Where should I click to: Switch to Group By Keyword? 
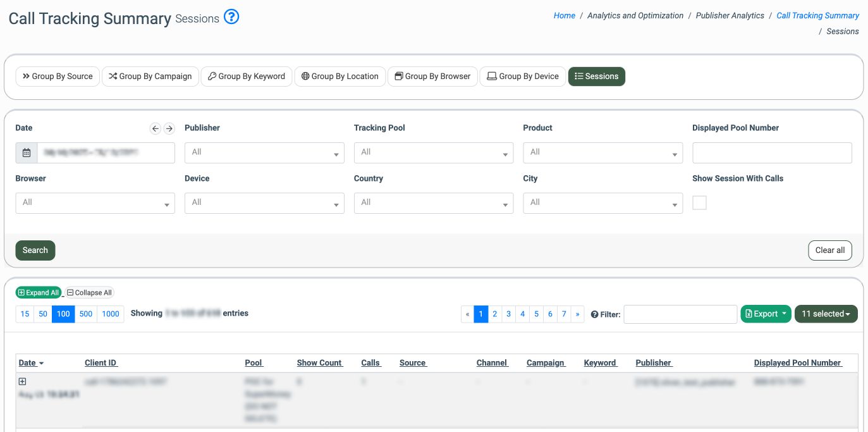tap(247, 77)
